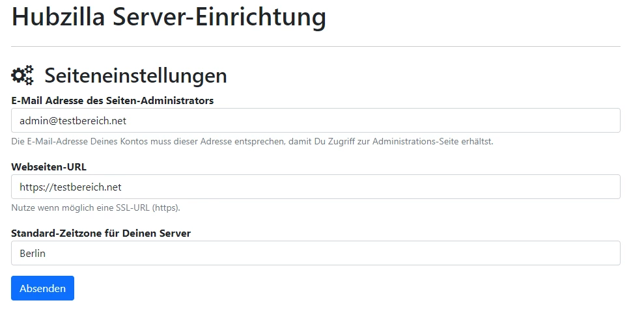
Task: Click the https://testbereich.net text in the URL field
Action: 70,187
